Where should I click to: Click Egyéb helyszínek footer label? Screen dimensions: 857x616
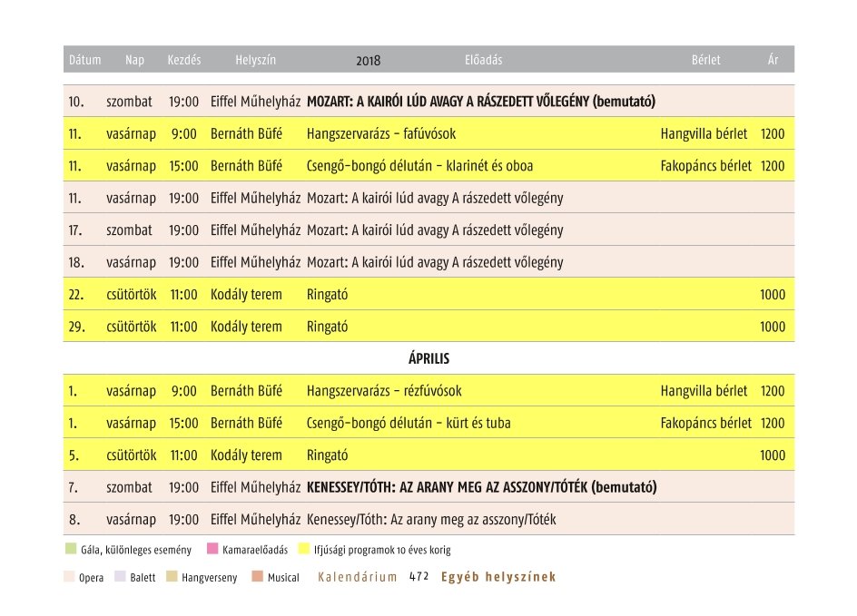click(x=498, y=577)
